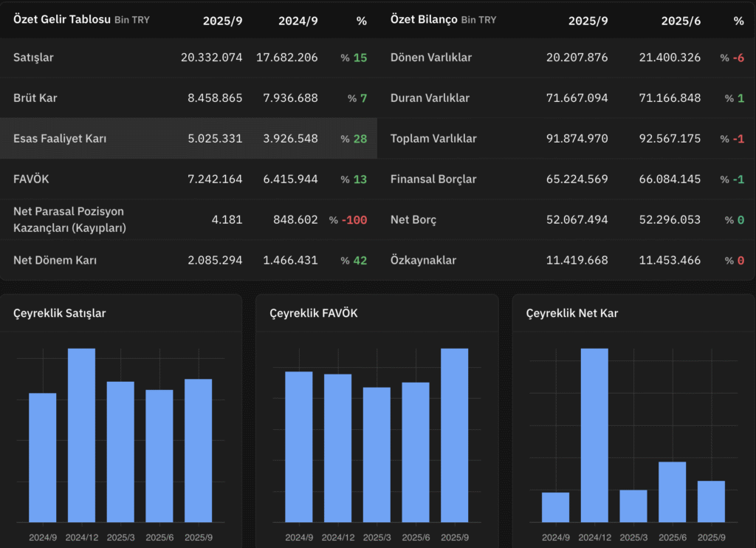Select the Özkaynaklar row label
This screenshot has height=548, width=756.
pos(423,261)
